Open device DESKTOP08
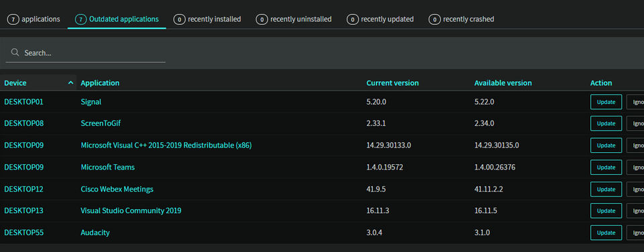This screenshot has width=644, height=252. (24, 123)
